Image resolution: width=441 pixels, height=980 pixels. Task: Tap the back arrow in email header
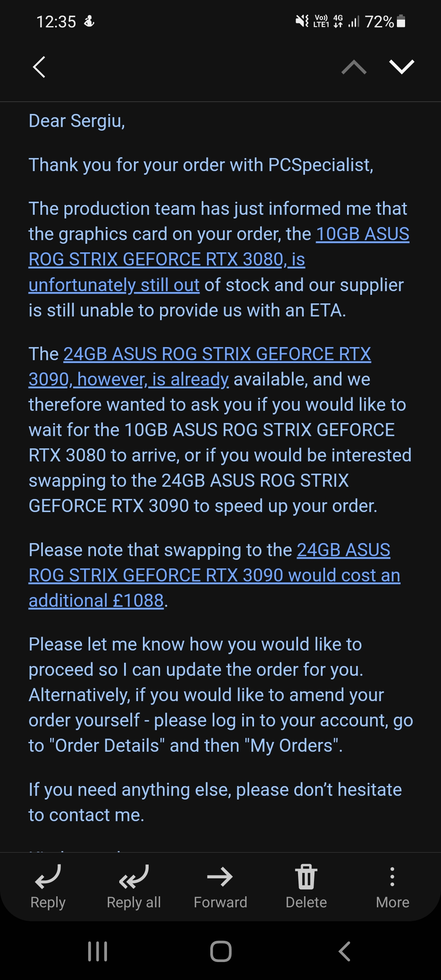tap(39, 67)
